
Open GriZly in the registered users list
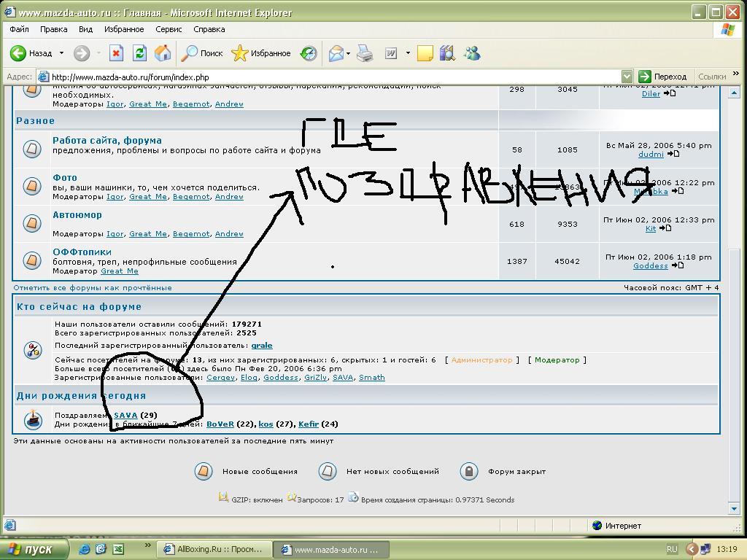tap(316, 377)
